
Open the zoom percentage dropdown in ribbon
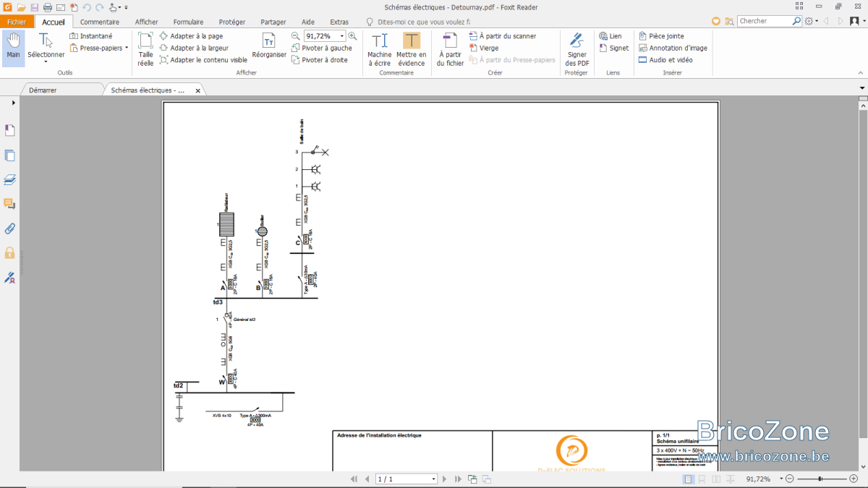point(342,35)
